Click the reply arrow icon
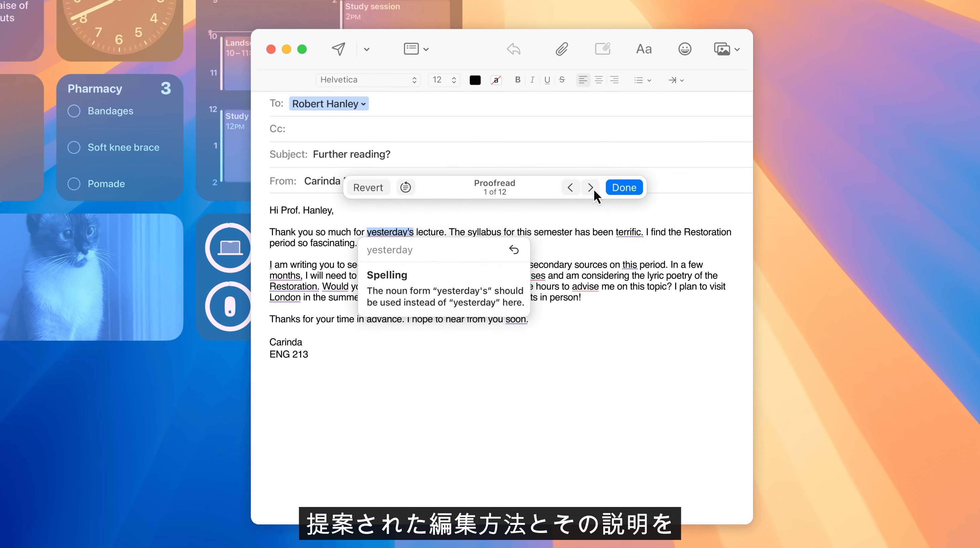Viewport: 980px width, 548px height. tap(514, 49)
